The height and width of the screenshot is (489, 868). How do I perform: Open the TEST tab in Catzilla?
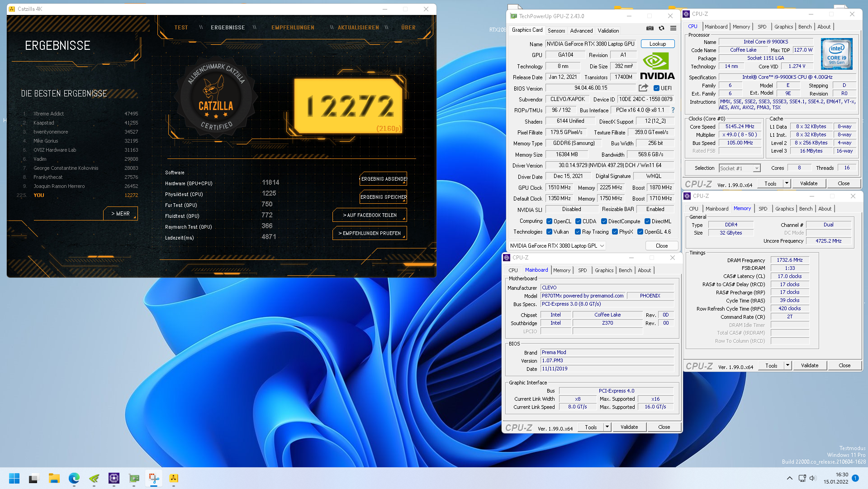pos(181,28)
